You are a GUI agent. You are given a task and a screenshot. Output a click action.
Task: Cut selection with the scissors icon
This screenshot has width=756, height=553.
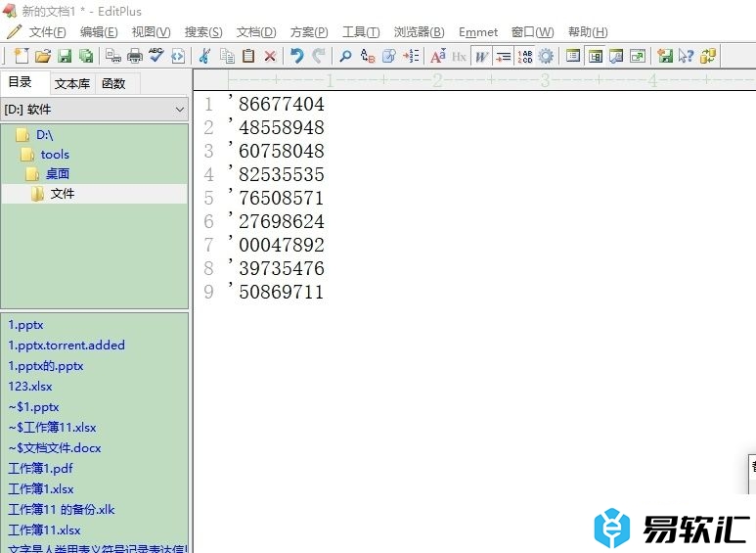point(205,57)
